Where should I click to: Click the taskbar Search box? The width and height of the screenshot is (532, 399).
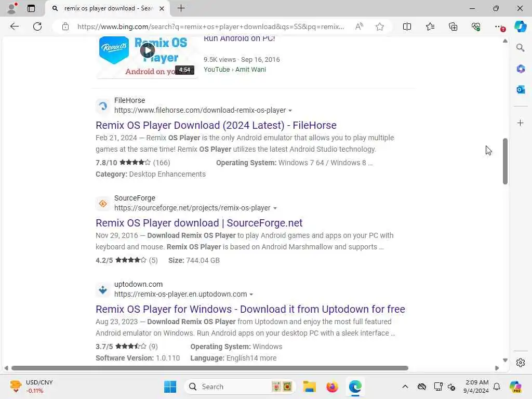point(240,387)
